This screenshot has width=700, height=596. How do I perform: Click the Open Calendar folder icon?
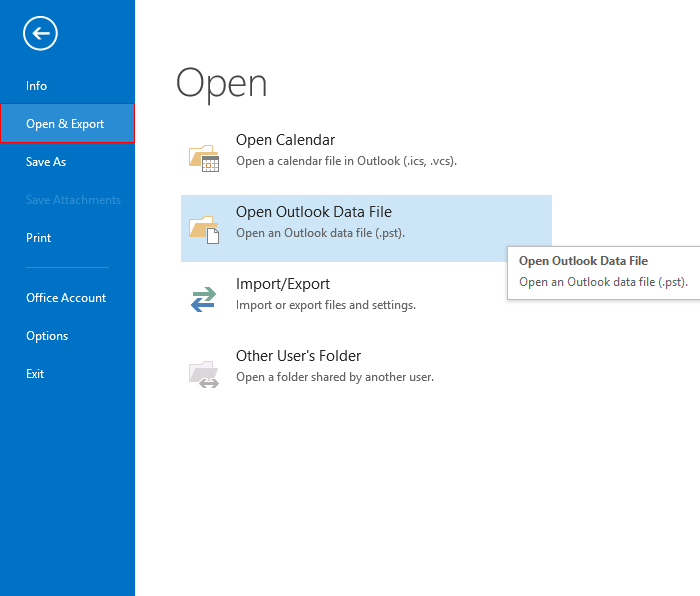pyautogui.click(x=204, y=158)
